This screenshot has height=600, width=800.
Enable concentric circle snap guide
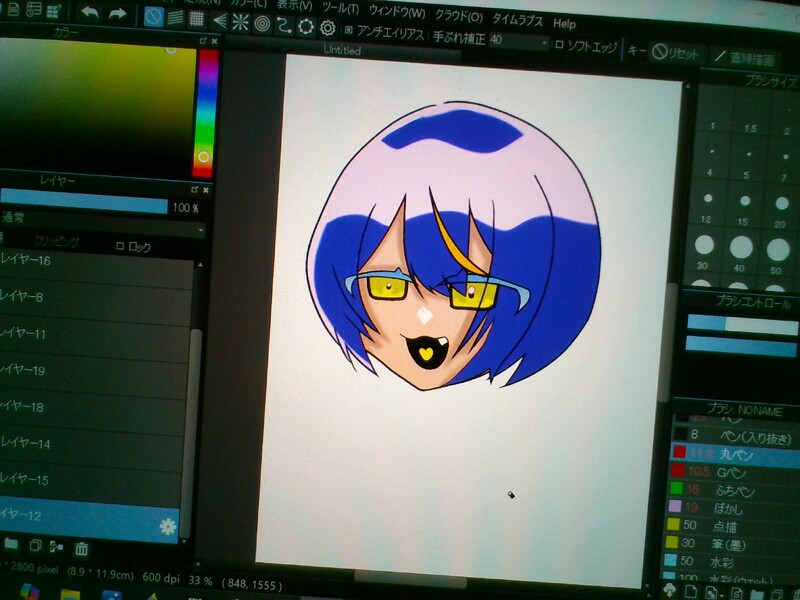point(262,23)
